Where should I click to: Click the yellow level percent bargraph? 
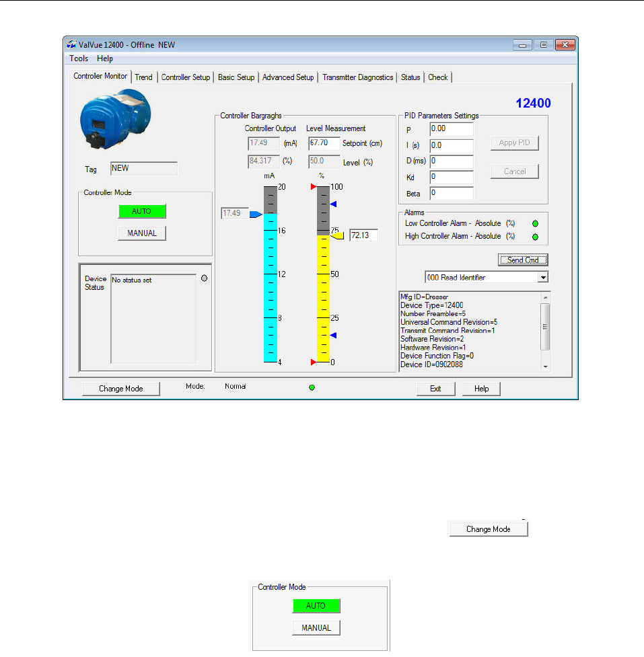coord(323,299)
